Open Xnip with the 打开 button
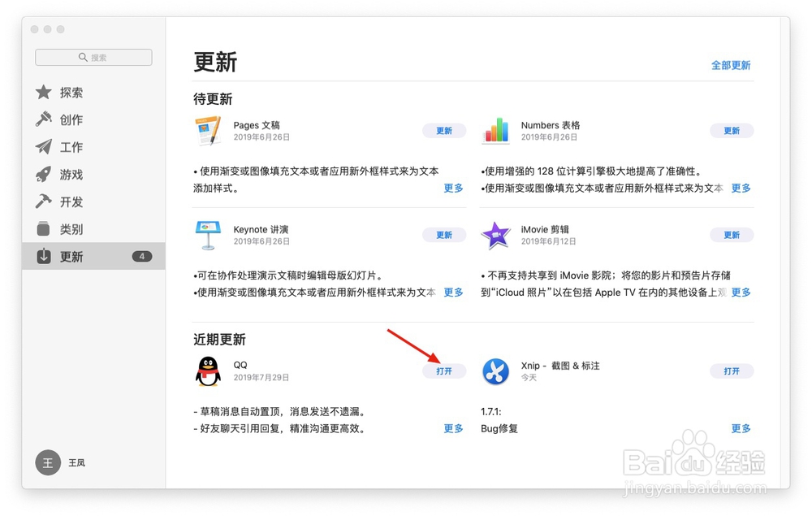This screenshot has width=812, height=516. tap(732, 371)
